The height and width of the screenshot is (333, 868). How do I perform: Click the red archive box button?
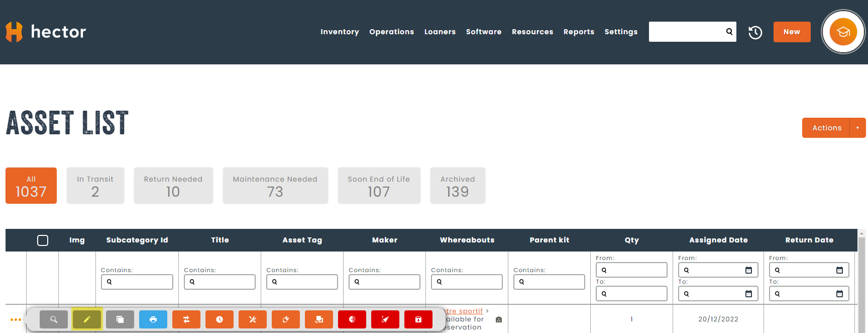(418, 319)
